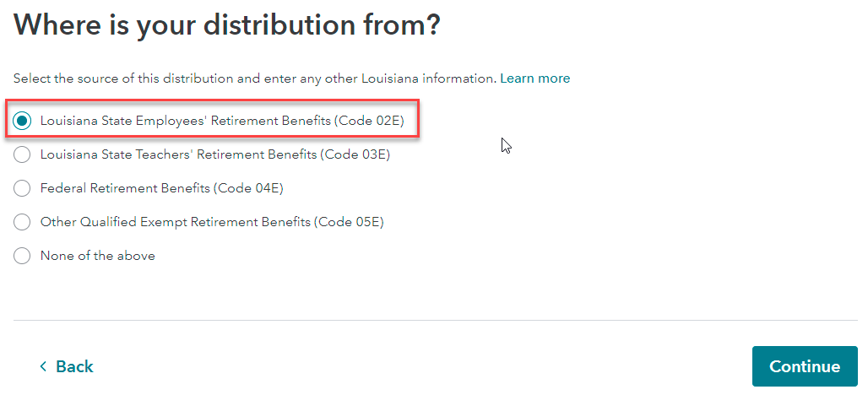Screen dimensions: 868x395
Task: Click the "Where is your distribution from?" heading
Action: [x=227, y=25]
